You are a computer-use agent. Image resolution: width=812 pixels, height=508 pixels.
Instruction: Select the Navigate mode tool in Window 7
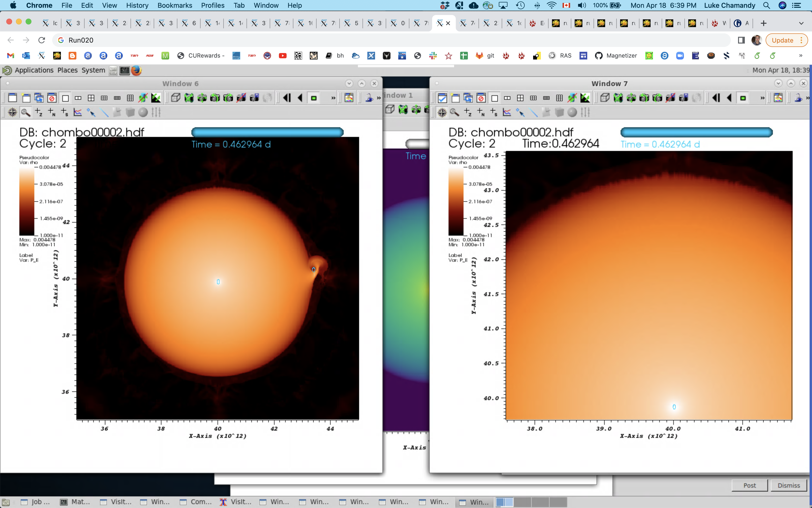click(x=442, y=112)
